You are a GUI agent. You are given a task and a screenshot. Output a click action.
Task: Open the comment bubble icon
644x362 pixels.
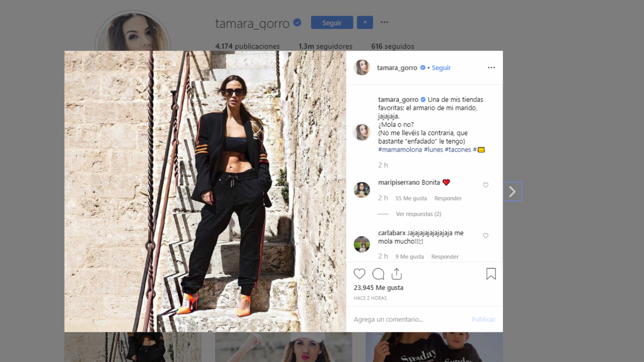[378, 274]
